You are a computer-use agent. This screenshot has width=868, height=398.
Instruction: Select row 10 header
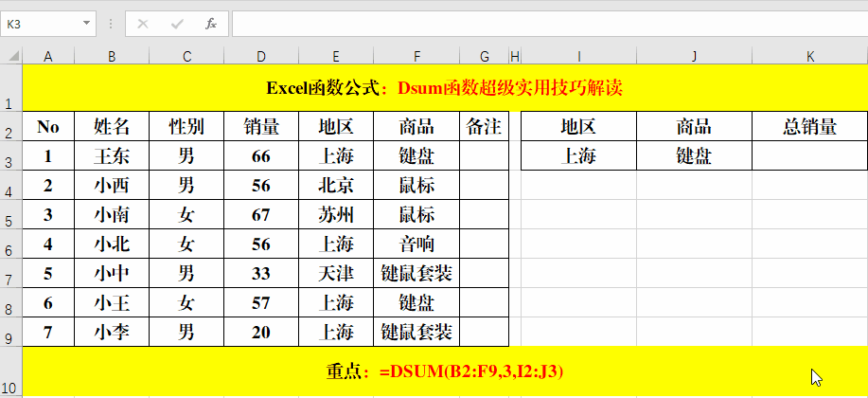[10, 372]
